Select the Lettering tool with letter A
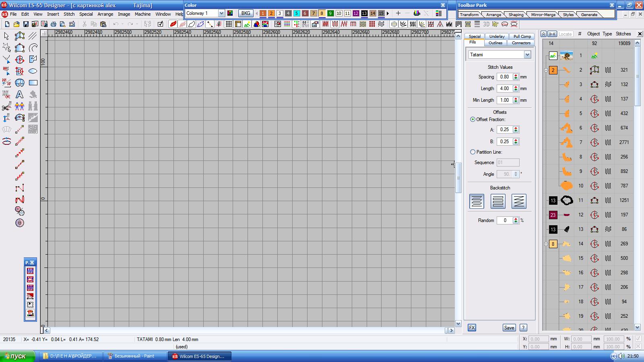The image size is (644, 362). 19,95
